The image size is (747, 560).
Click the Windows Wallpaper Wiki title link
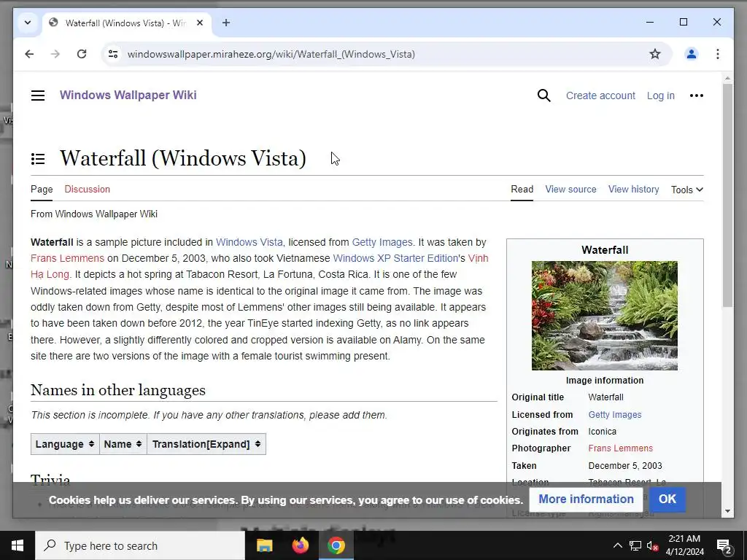click(x=128, y=95)
